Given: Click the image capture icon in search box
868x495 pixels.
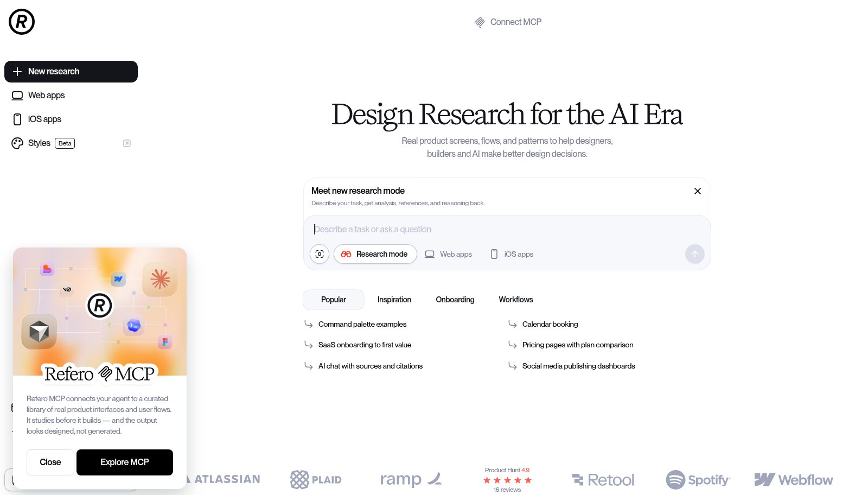Looking at the screenshot, I should coord(320,254).
